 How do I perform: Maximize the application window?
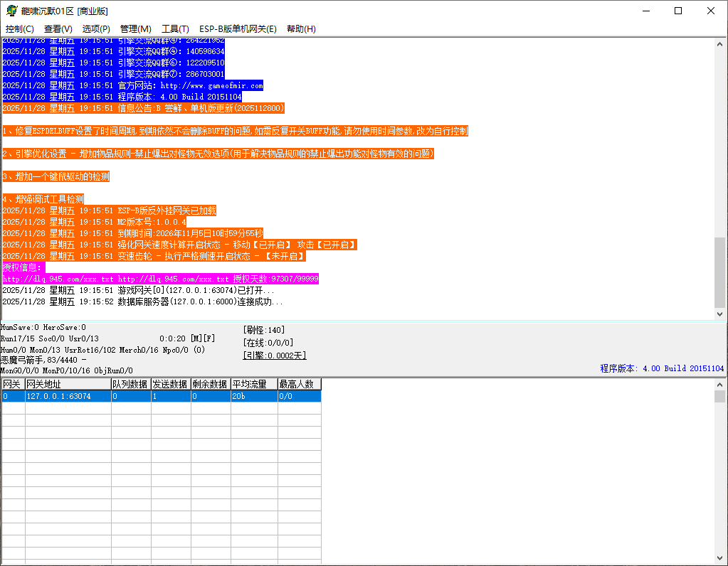click(x=678, y=11)
